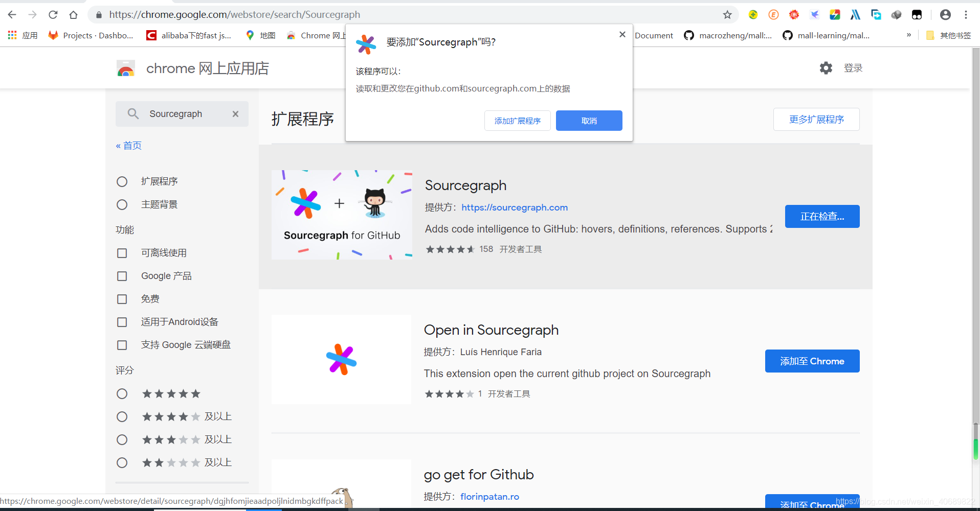Screen dimensions: 980x511
Task: Open web store settings gear
Action: click(x=826, y=68)
